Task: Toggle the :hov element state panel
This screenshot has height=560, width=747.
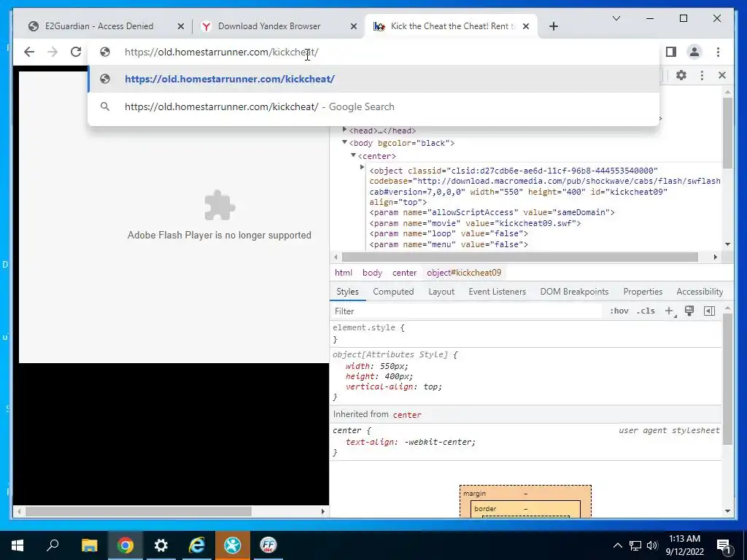Action: (x=619, y=311)
